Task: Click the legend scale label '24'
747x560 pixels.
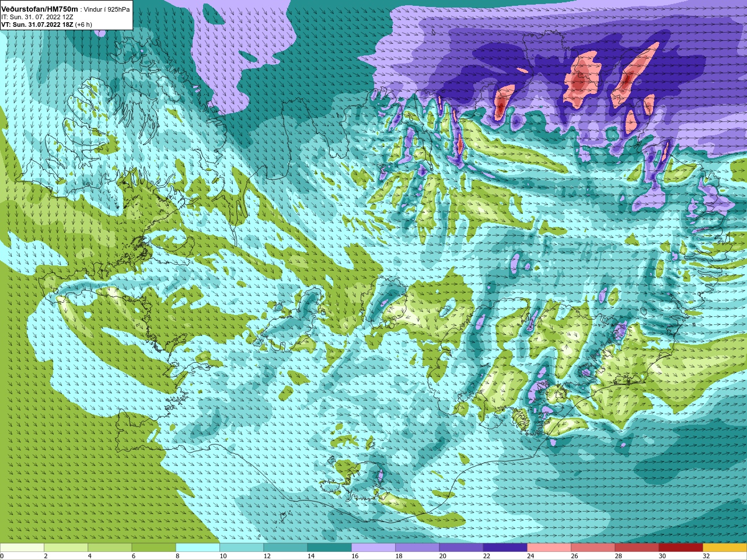Action: [530, 556]
